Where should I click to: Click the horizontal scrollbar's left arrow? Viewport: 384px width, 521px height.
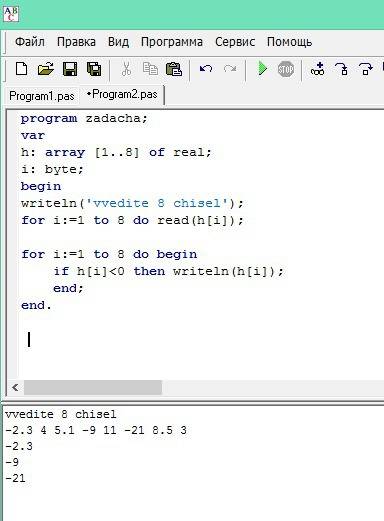15,387
